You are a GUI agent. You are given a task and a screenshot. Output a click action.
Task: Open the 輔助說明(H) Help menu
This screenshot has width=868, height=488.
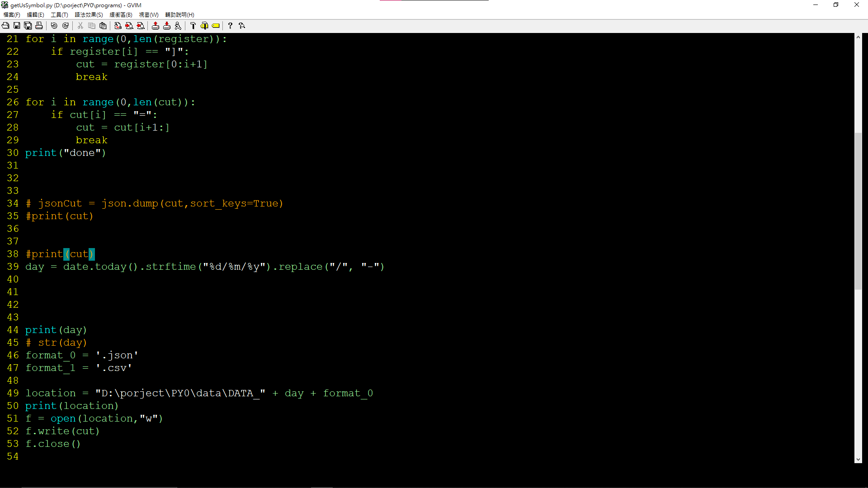pyautogui.click(x=179, y=15)
